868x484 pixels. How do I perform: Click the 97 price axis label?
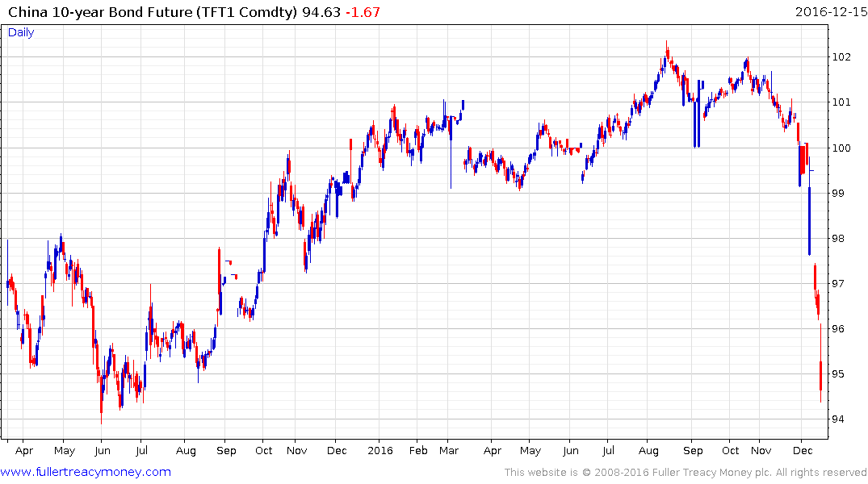[838, 284]
